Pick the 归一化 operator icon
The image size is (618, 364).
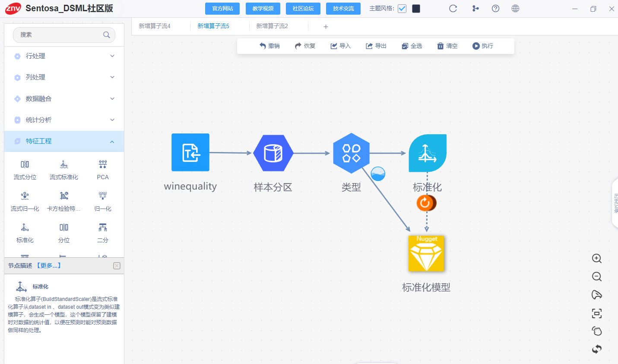(103, 196)
